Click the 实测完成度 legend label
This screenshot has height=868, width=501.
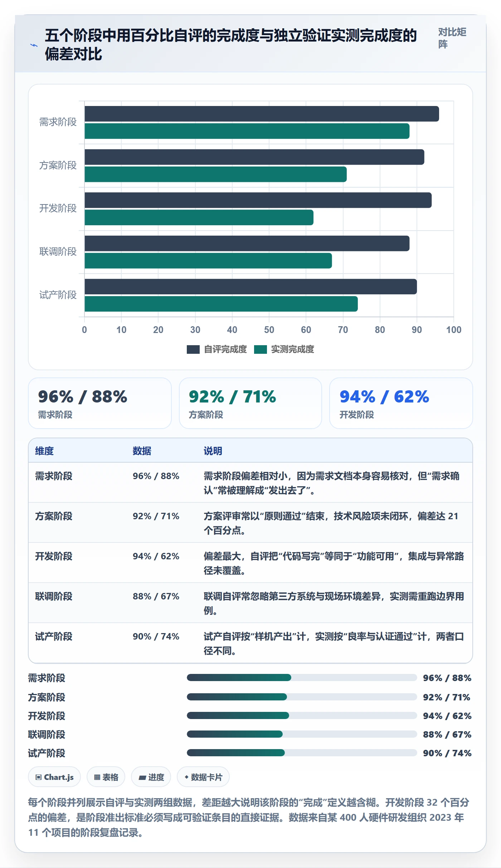(x=292, y=349)
